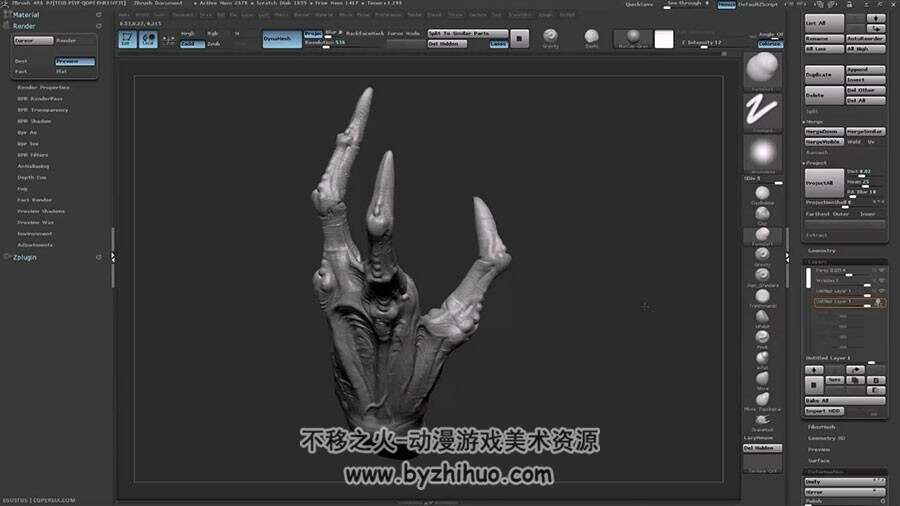Select the TrimDynamic brush
Viewport: 900px width, 506px height.
click(x=762, y=296)
